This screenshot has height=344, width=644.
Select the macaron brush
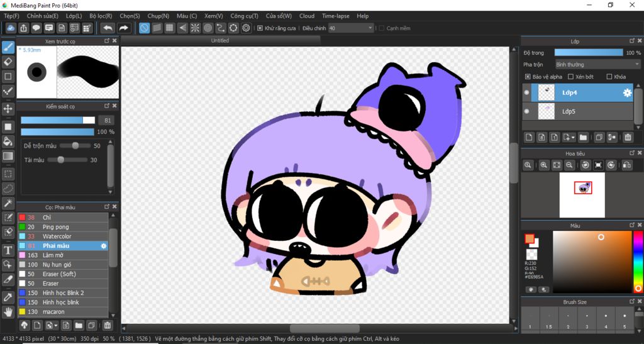pyautogui.click(x=64, y=312)
